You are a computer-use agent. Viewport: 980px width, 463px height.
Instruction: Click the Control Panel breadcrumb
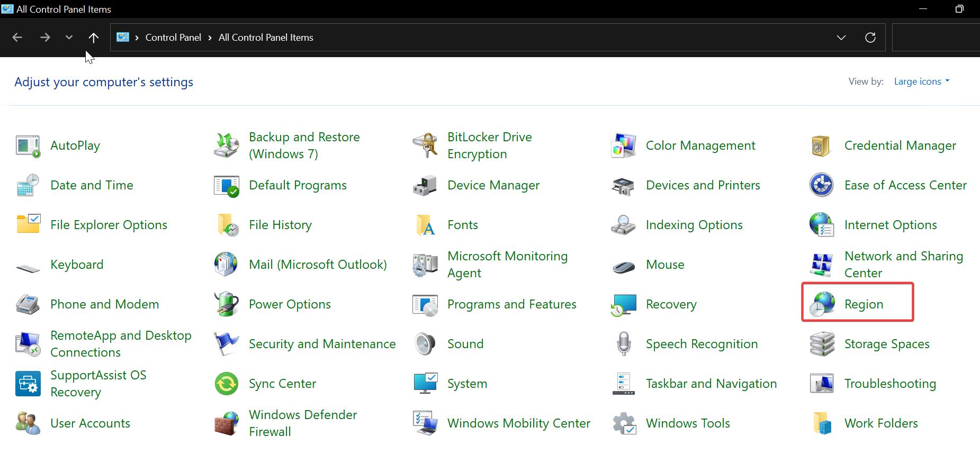173,38
